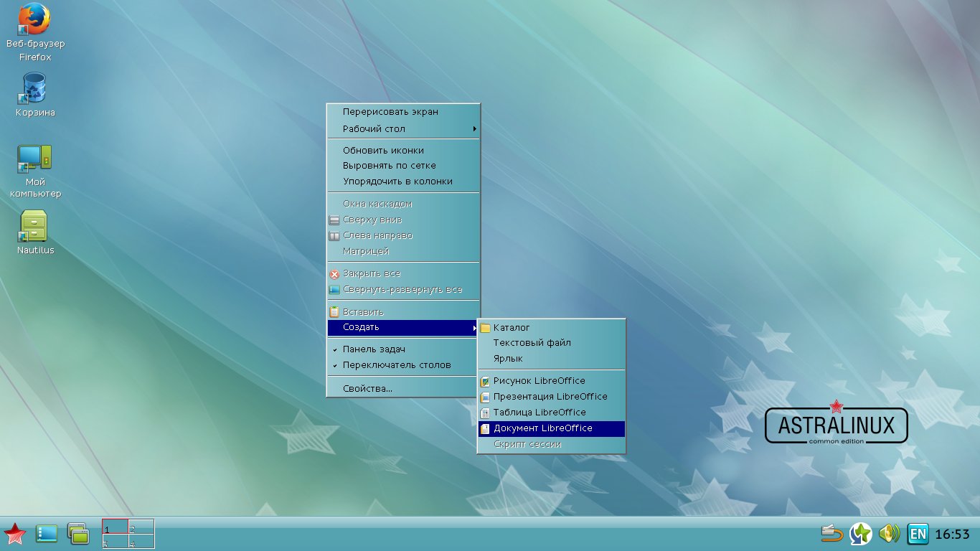
Task: Uncheck the Панель задач option
Action: [374, 349]
